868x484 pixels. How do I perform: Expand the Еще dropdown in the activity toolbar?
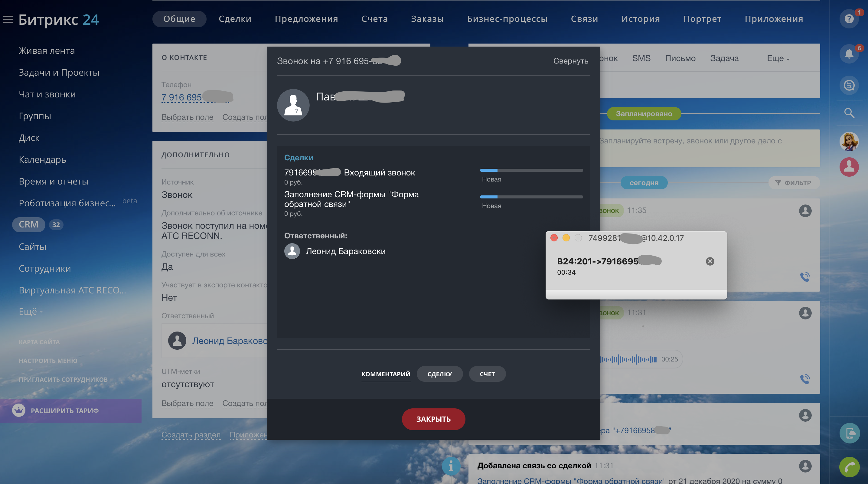[778, 58]
